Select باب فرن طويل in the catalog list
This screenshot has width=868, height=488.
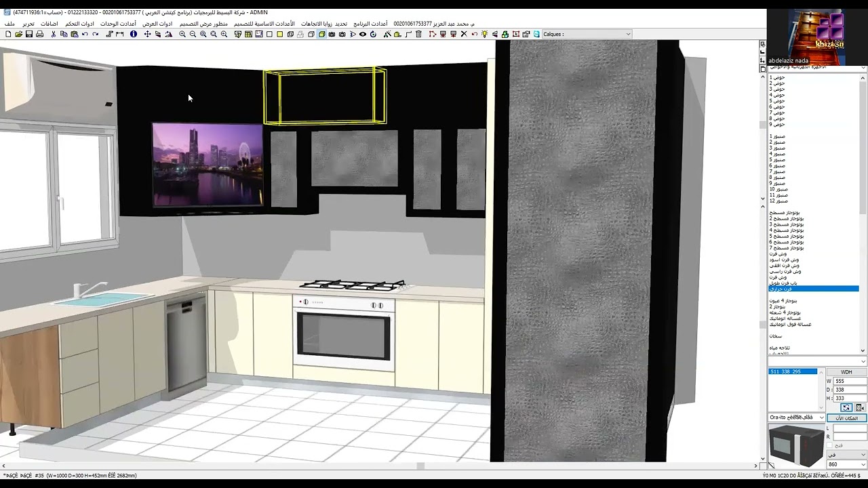(783, 283)
